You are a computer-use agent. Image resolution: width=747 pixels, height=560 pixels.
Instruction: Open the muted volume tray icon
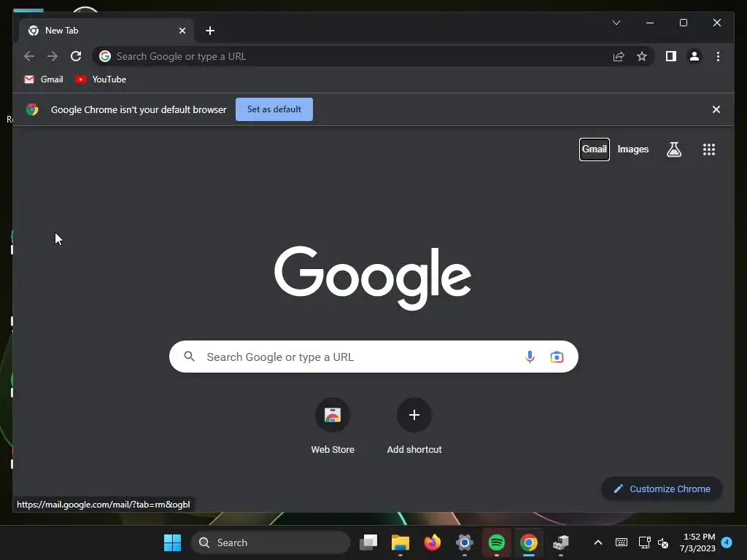coord(662,542)
